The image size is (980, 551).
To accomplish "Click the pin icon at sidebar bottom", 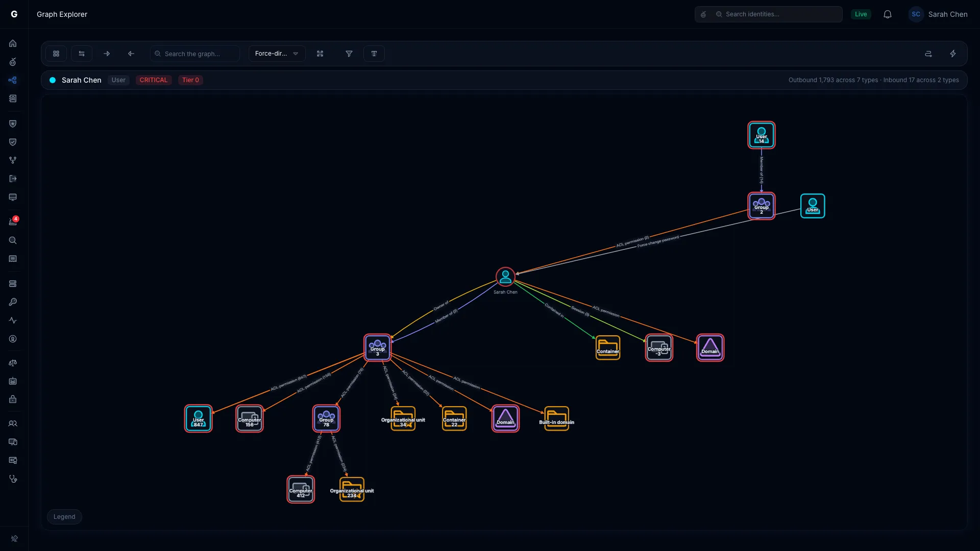I will tap(14, 538).
